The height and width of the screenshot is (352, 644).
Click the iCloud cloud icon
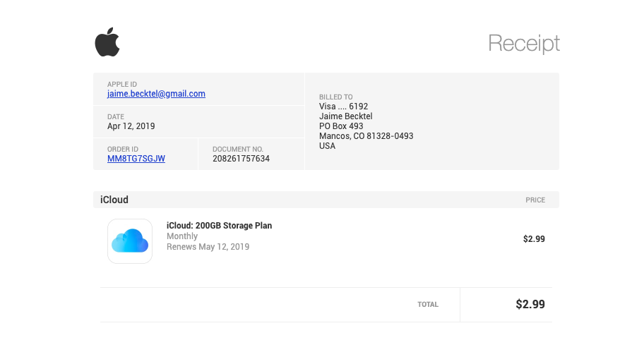tap(130, 241)
